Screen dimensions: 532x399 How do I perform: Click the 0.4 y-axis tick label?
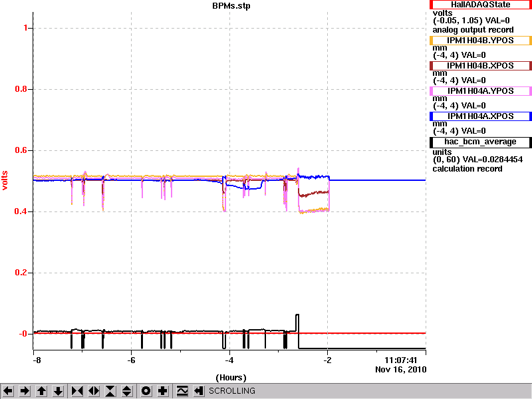[21, 211]
